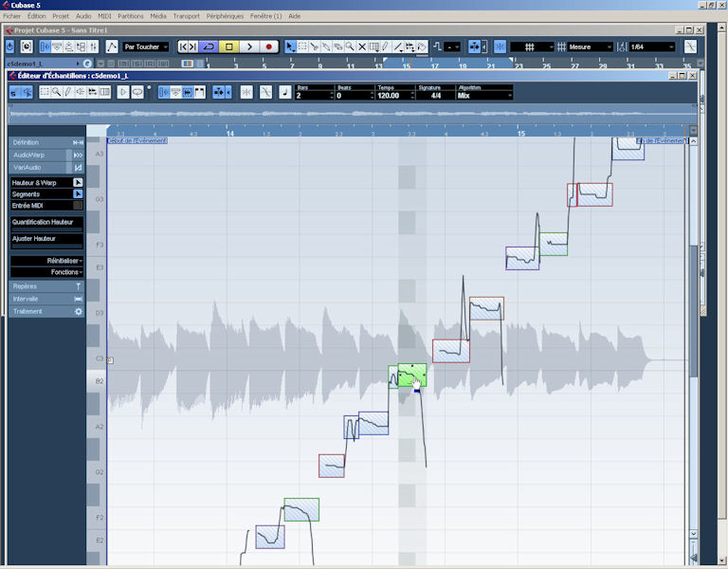Toggle Audition Loop in Sample Editor toolbar

tap(137, 92)
